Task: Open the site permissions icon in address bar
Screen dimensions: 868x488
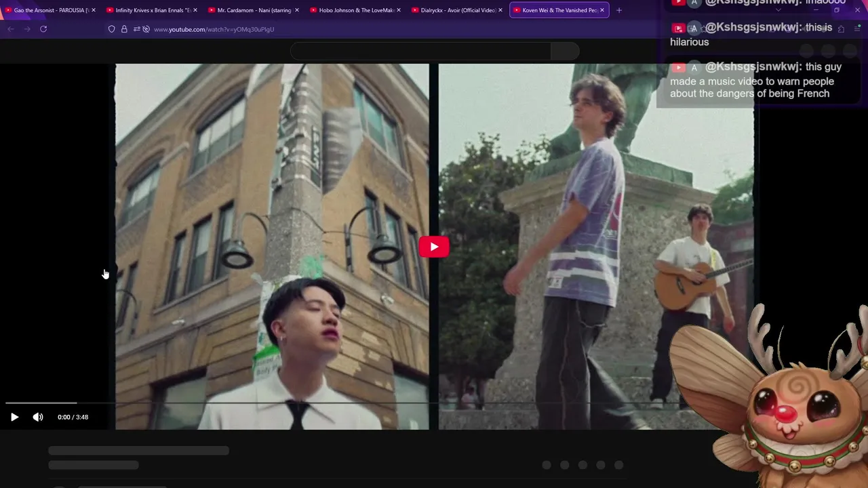Action: (136, 29)
